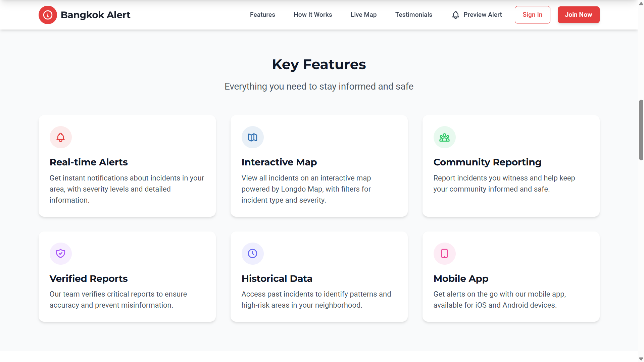Click the red bell Real-time Alerts icon

pos(60,137)
